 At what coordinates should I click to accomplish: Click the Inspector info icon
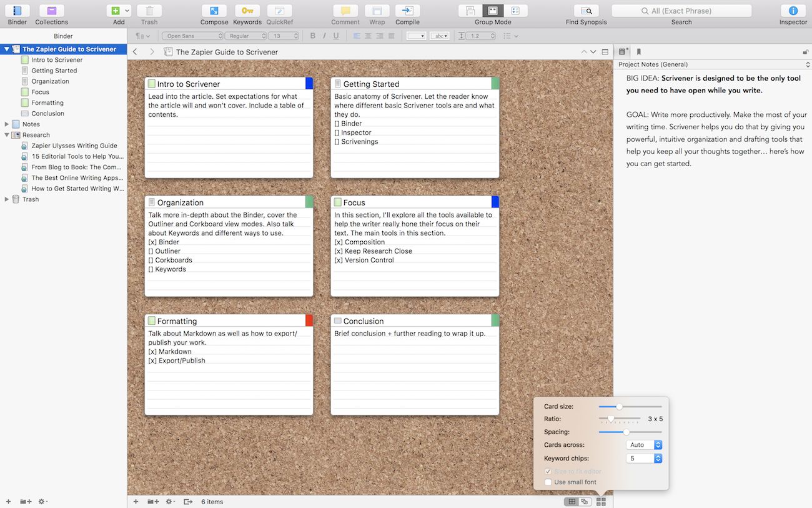pyautogui.click(x=793, y=11)
